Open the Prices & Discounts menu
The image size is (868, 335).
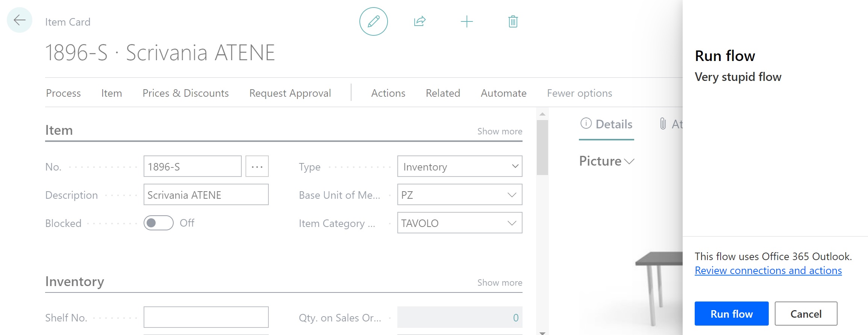pos(185,93)
